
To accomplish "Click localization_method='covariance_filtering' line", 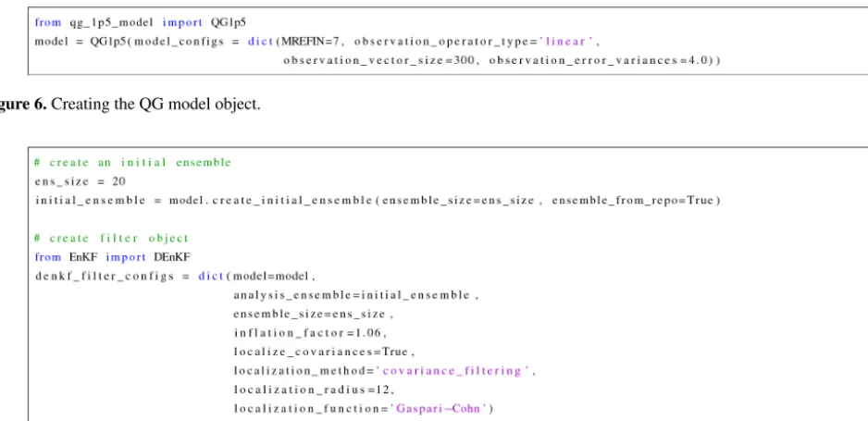I will 384,371.
